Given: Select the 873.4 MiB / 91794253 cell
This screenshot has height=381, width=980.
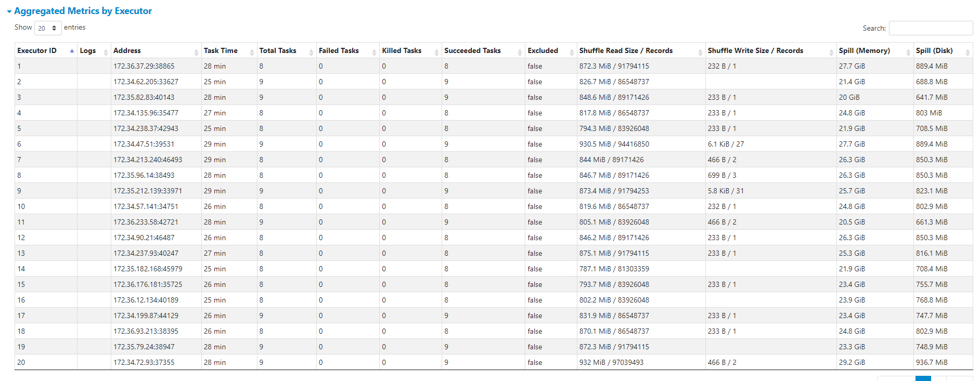Looking at the screenshot, I should pyautogui.click(x=614, y=191).
